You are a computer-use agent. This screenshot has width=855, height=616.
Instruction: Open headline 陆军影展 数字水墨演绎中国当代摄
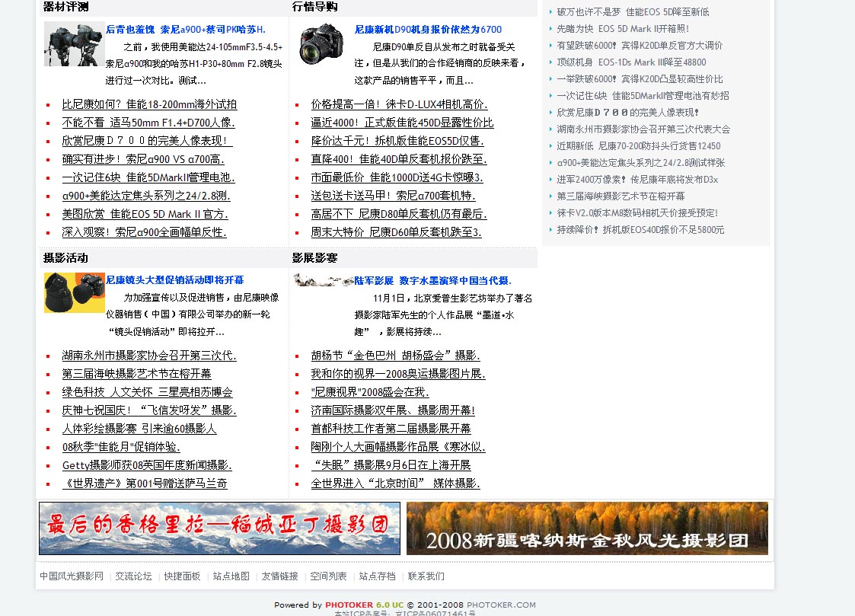(433, 281)
